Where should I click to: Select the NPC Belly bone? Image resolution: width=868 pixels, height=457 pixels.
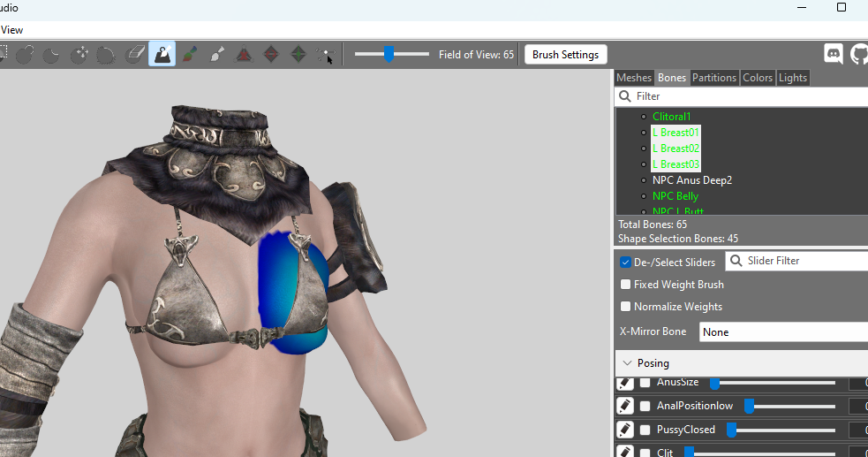click(676, 196)
